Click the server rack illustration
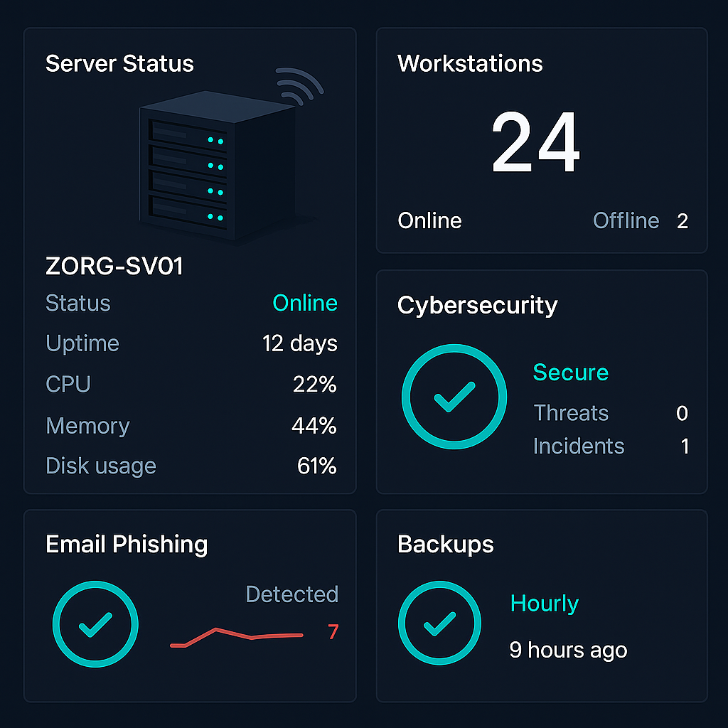 [218, 166]
